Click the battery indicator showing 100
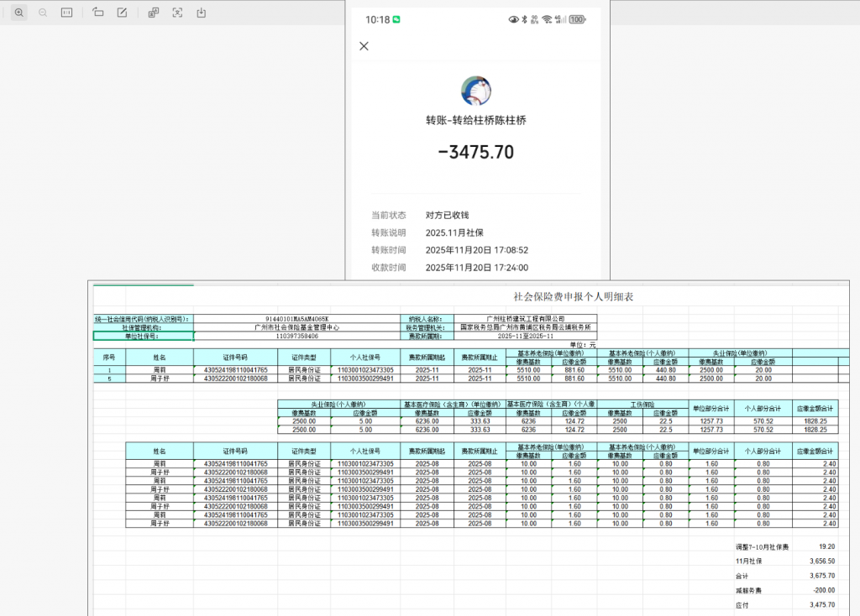Screen dimensions: 860x616 pyautogui.click(x=576, y=19)
